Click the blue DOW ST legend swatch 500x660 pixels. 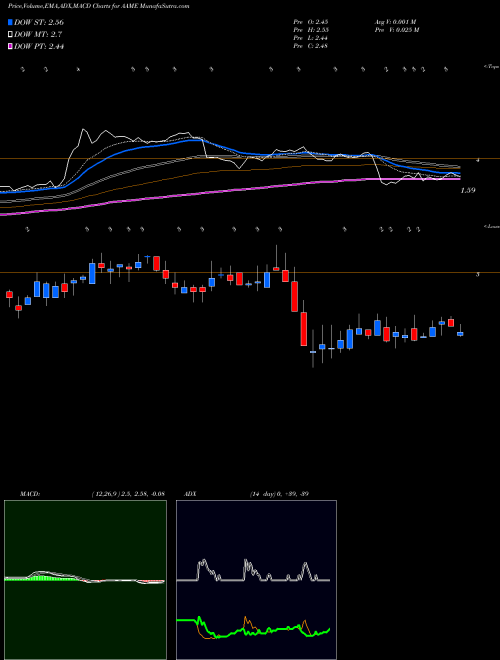pos(11,22)
